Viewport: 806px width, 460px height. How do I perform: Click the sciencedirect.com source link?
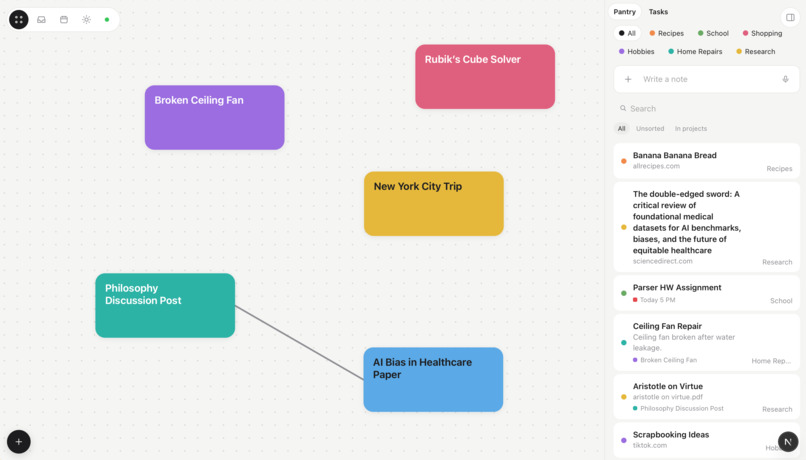[x=662, y=261]
